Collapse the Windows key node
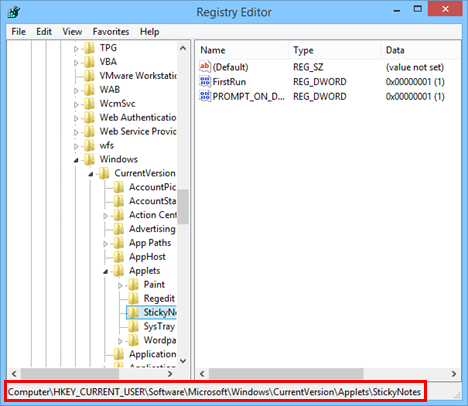Image resolution: width=468 pixels, height=406 pixels. (x=76, y=160)
